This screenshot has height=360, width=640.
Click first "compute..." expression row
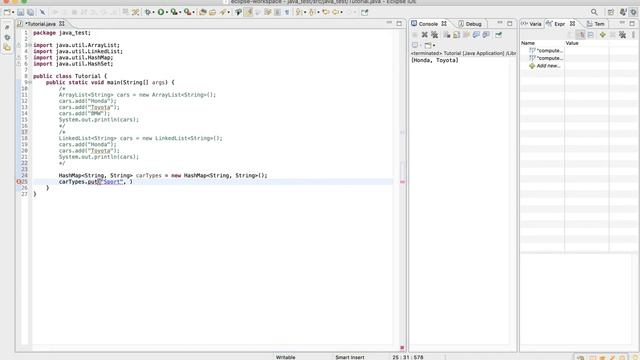[545, 51]
